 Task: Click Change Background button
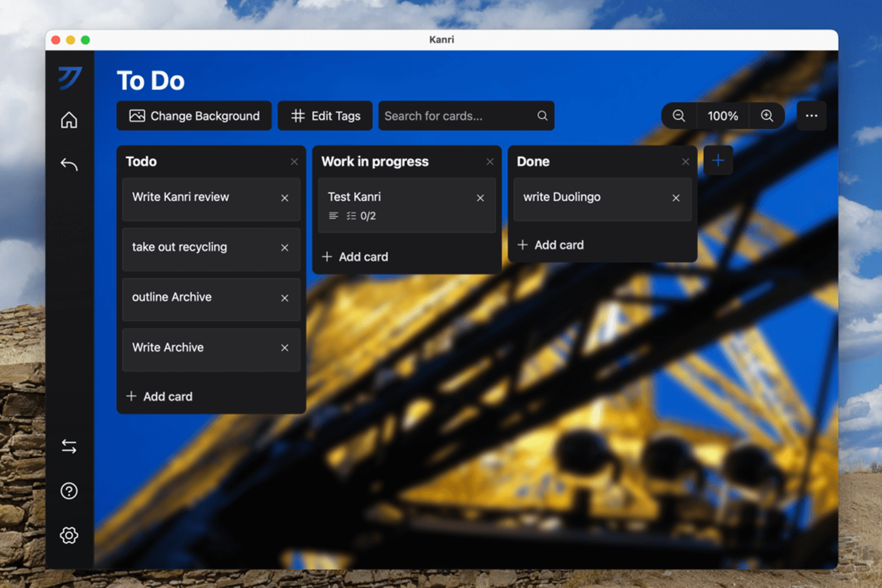pyautogui.click(x=194, y=116)
